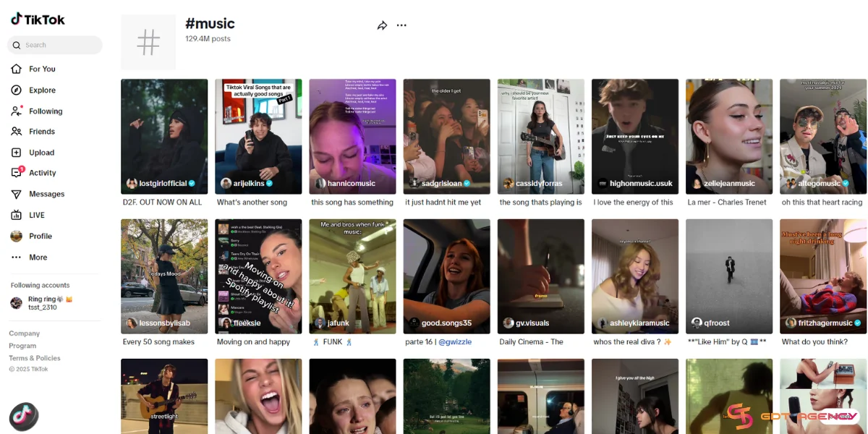Click the Upload plus icon

[x=16, y=153]
